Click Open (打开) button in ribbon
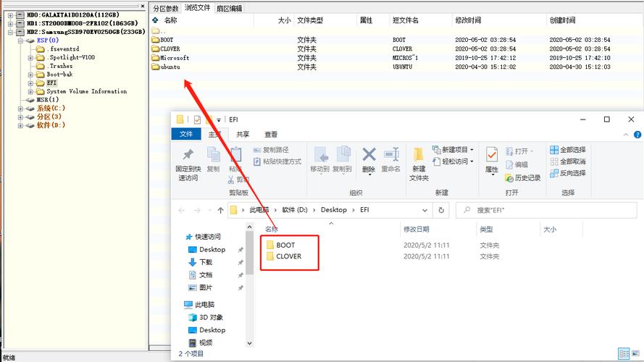 [519, 151]
